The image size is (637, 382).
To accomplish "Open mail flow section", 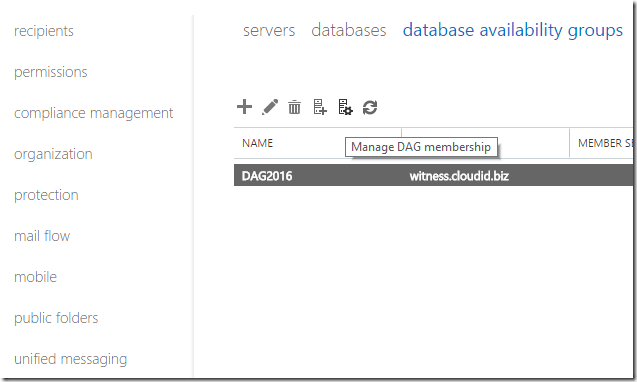I will tap(42, 236).
